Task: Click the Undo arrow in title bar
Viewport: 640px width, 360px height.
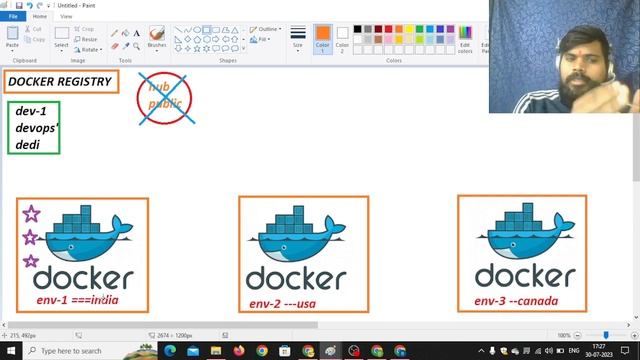Action: click(29, 6)
